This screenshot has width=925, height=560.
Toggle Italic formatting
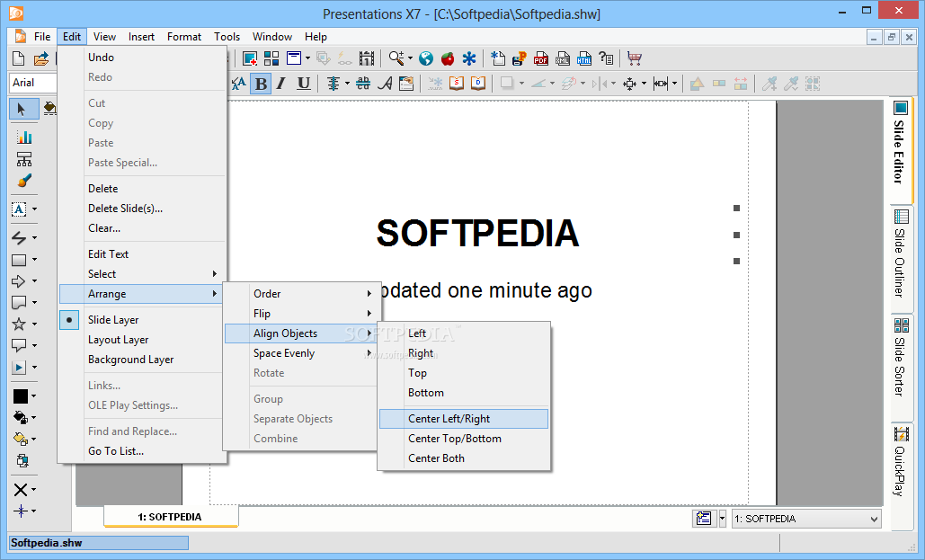tap(281, 84)
